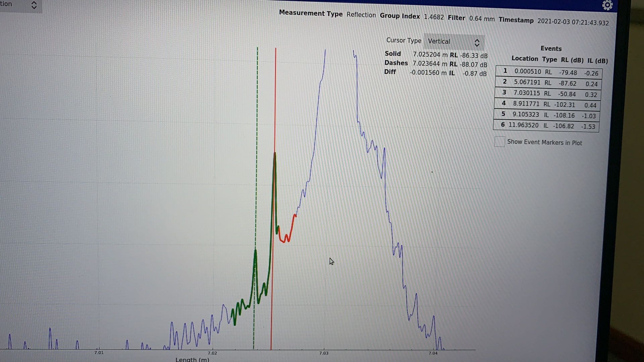Click the 7.03 tick on Length axis
The image size is (644, 362).
tap(324, 353)
